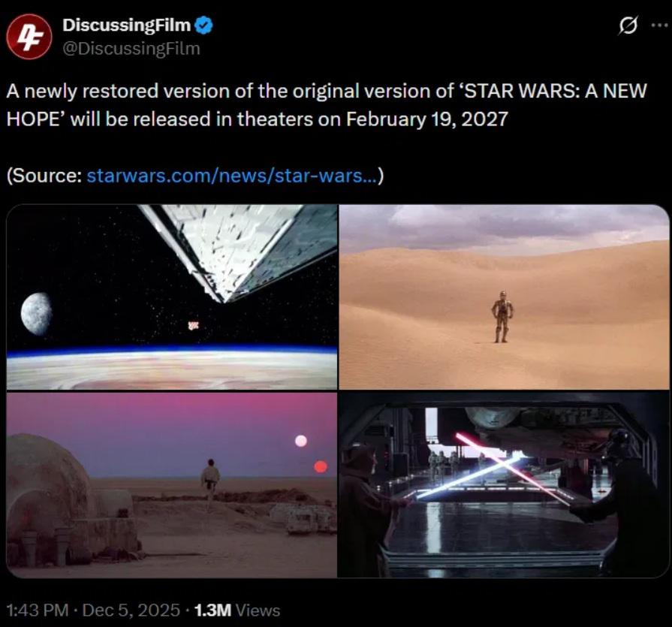672x627 pixels.
Task: Open the C-3PO in desert image
Action: point(504,297)
